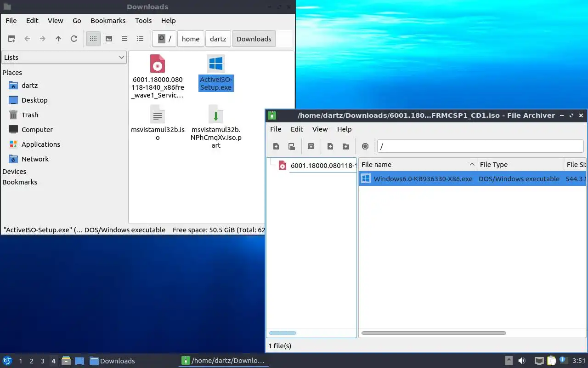Image resolution: width=588 pixels, height=368 pixels.
Task: Click the Devices heading in sidebar
Action: tap(14, 172)
